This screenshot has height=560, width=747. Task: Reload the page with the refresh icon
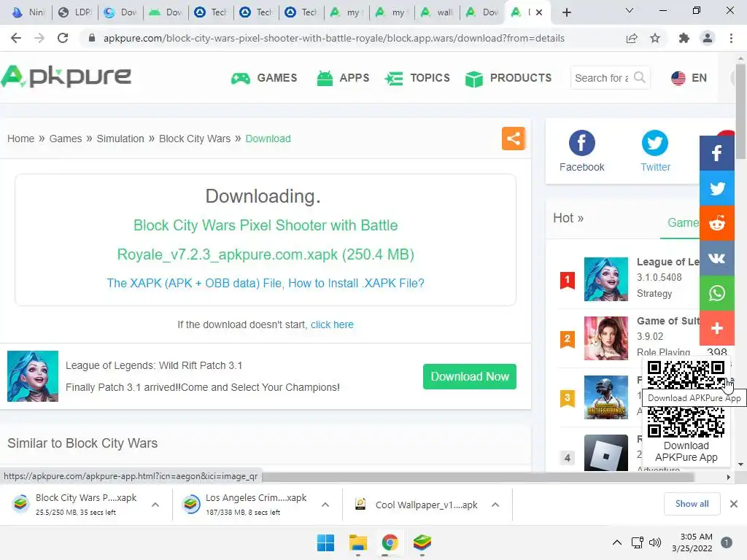[63, 38]
